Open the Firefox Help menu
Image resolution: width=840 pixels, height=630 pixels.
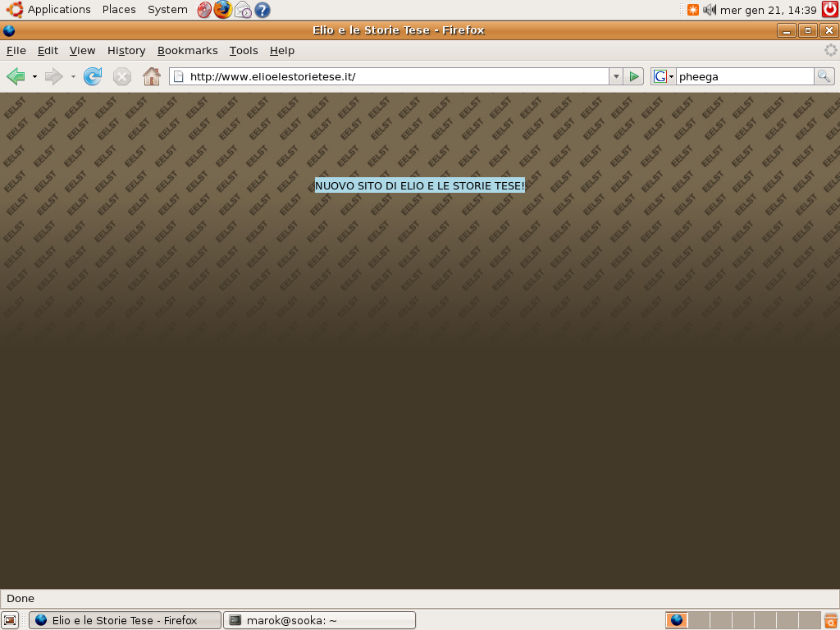282,50
